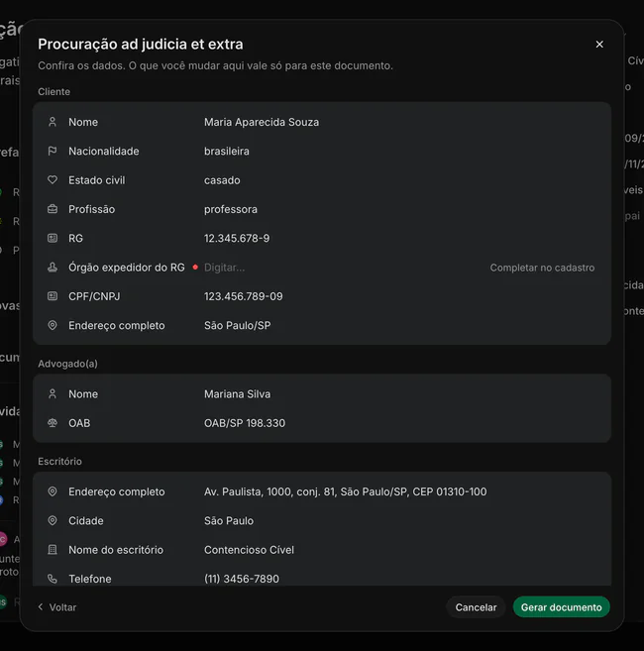644x651 pixels.
Task: Edit the lawyer name Mariana Silva
Action: (237, 394)
